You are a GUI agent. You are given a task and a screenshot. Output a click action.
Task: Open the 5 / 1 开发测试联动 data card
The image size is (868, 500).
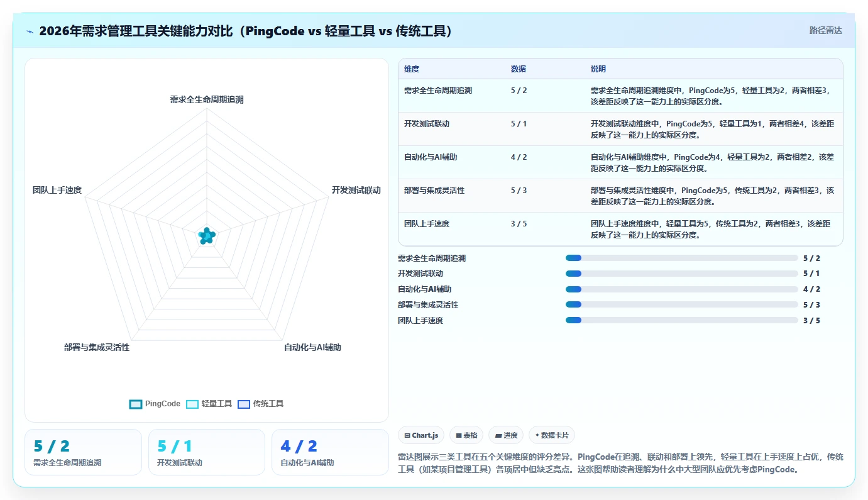tap(207, 452)
